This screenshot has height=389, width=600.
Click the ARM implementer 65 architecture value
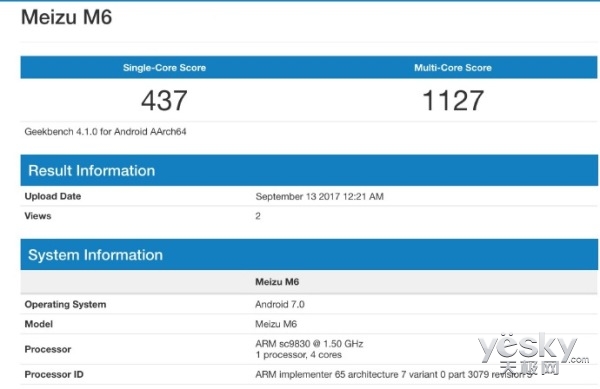coord(393,374)
